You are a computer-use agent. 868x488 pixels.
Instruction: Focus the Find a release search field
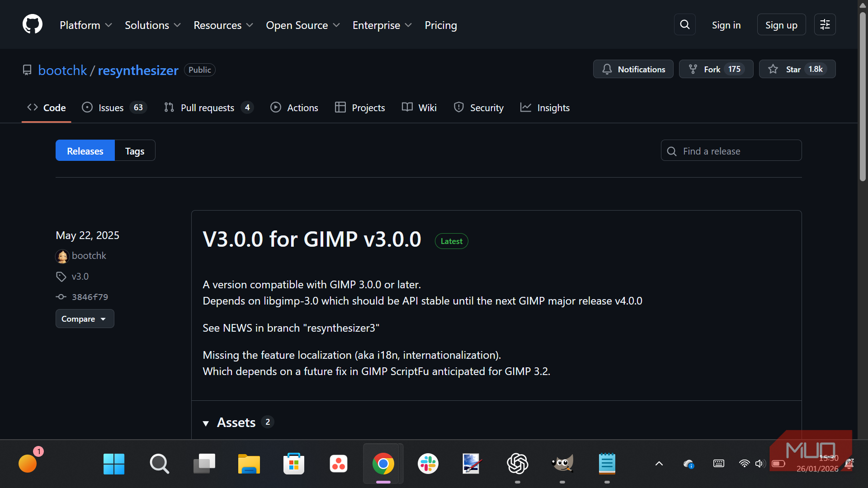click(731, 151)
